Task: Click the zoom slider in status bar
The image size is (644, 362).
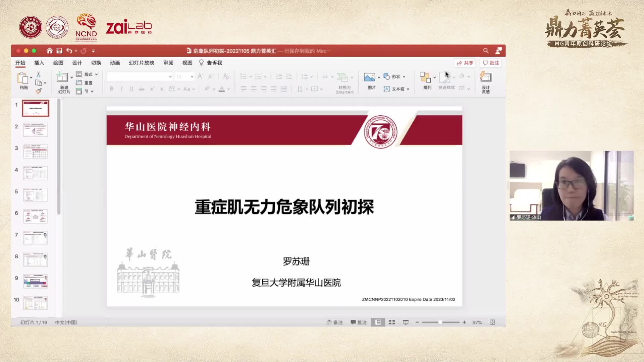Action: point(440,322)
